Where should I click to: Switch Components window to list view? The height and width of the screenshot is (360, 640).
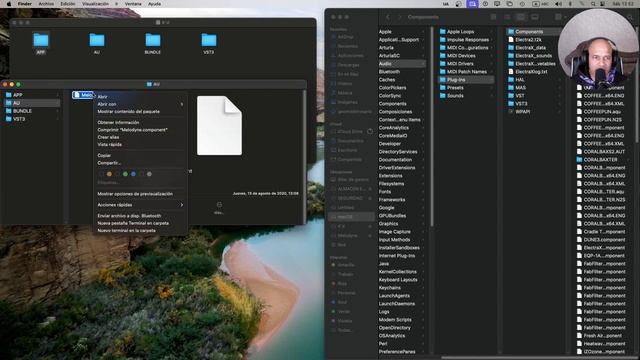point(507,17)
